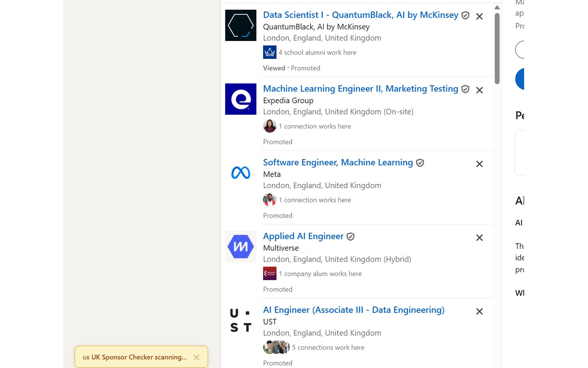This screenshot has height=368, width=588.
Task: Click verified badge on Data Scientist I
Action: 465,16
